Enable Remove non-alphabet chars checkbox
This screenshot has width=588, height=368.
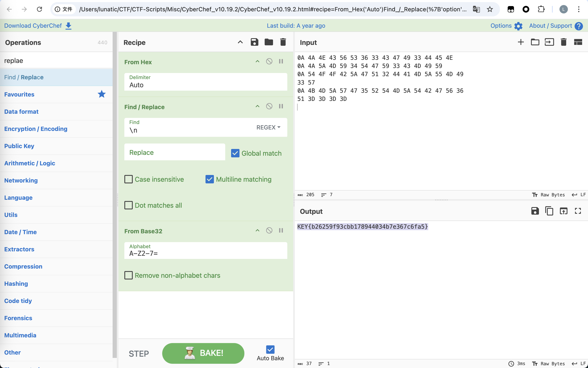pos(129,275)
